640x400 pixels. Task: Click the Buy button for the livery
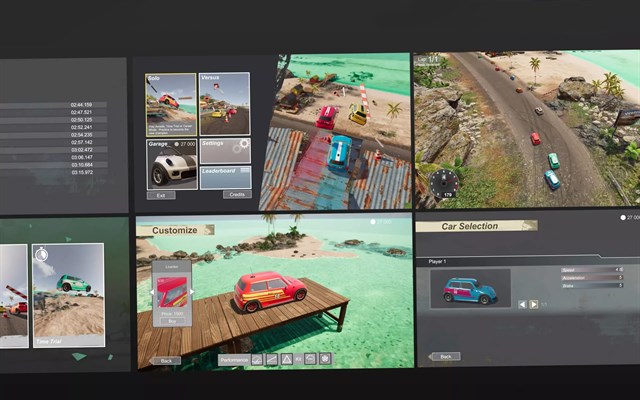coord(172,322)
